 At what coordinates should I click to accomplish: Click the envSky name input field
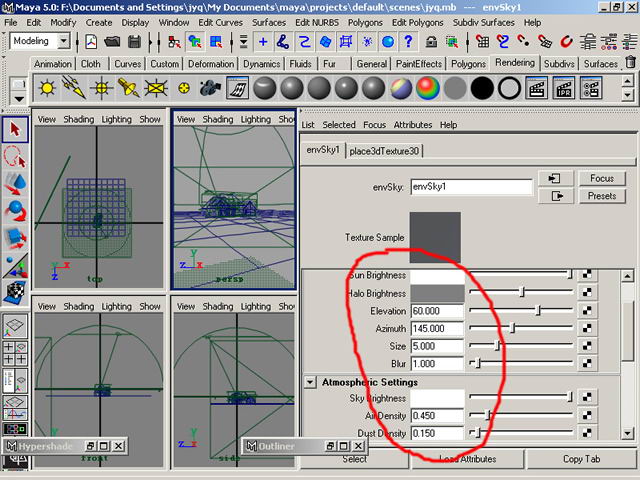[x=471, y=187]
